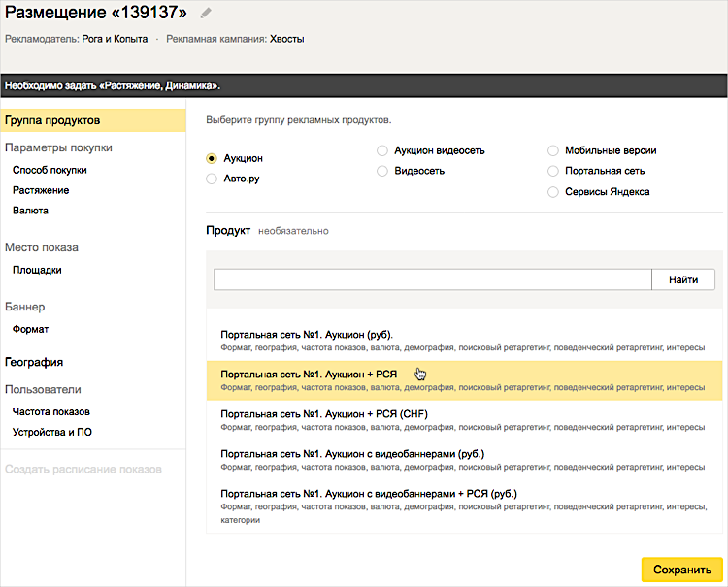The height and width of the screenshot is (587, 728).
Task: Select product Портальная сеть №1. Аукцион (руб).
Action: coord(464,342)
